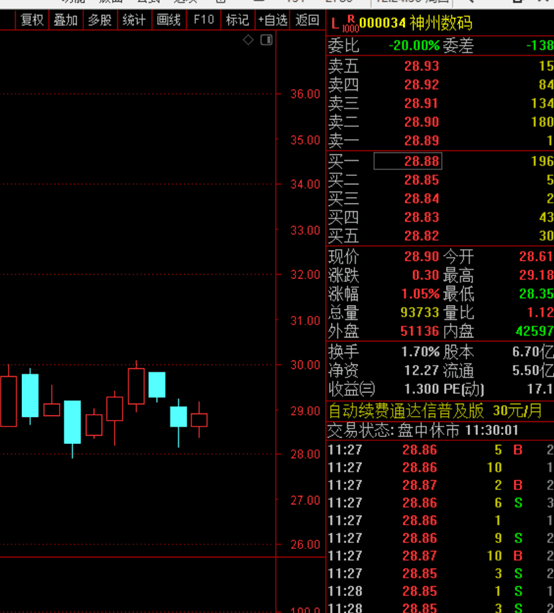Screen dimensions: 554x613
Task: Select the 叠加 overlay button
Action: pyautogui.click(x=66, y=20)
